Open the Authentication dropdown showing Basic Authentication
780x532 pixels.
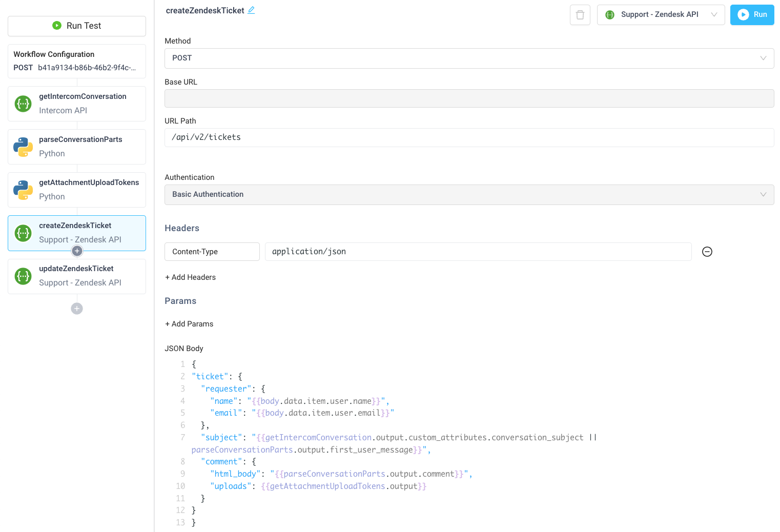(468, 194)
